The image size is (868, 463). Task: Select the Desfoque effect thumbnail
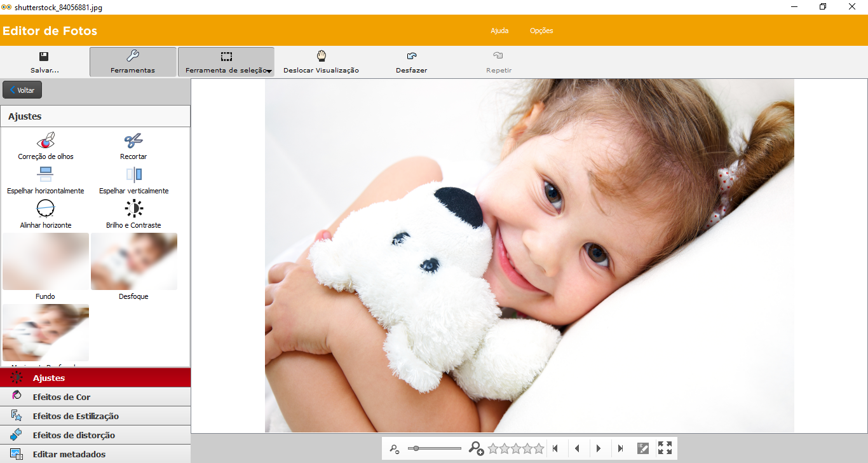133,261
